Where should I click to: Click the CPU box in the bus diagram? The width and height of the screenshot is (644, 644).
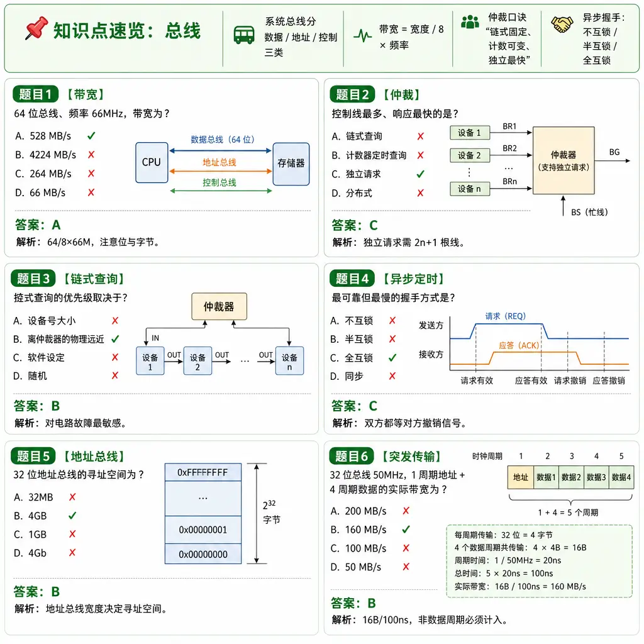click(152, 163)
